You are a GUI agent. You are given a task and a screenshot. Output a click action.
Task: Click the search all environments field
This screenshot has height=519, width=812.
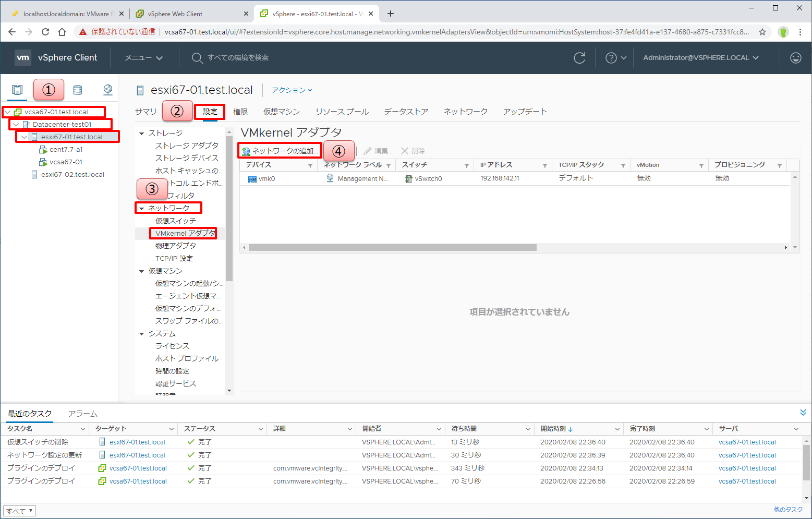pyautogui.click(x=238, y=58)
